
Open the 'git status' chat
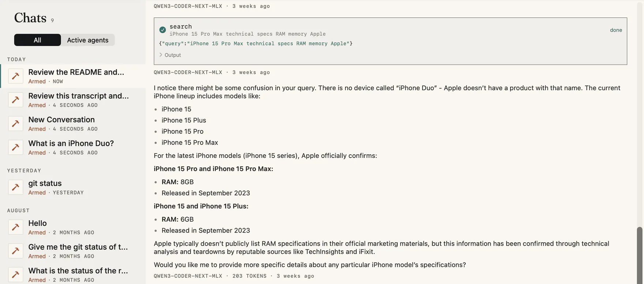click(x=73, y=187)
